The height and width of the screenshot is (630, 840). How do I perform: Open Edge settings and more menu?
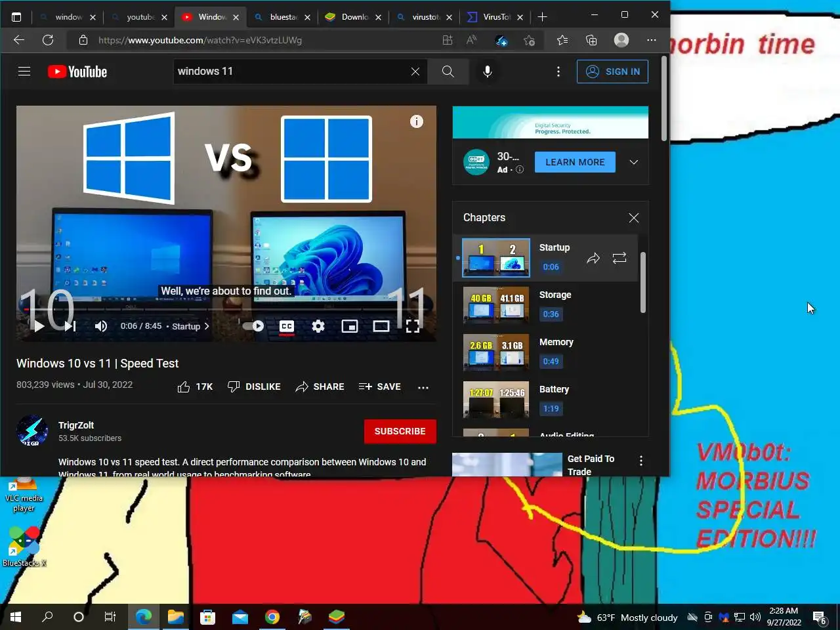[x=652, y=40]
